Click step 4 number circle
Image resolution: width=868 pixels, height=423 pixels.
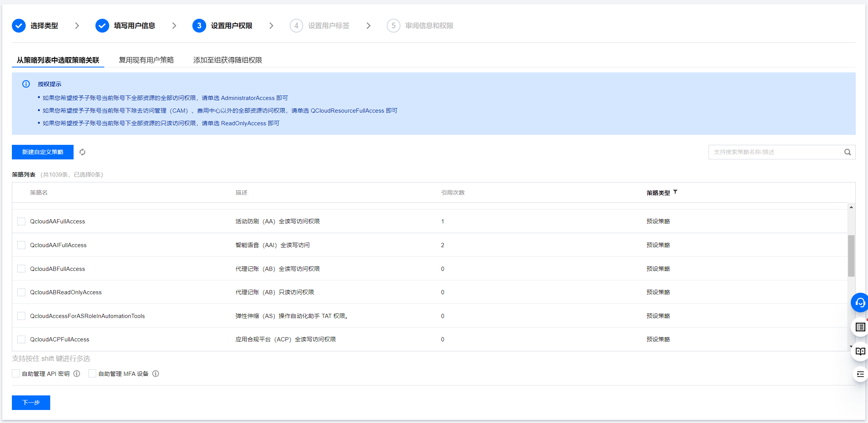[296, 26]
